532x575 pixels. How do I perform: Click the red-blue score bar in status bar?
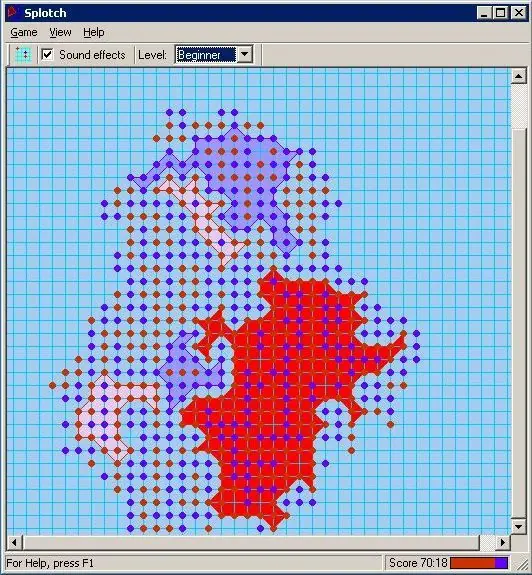click(479, 563)
